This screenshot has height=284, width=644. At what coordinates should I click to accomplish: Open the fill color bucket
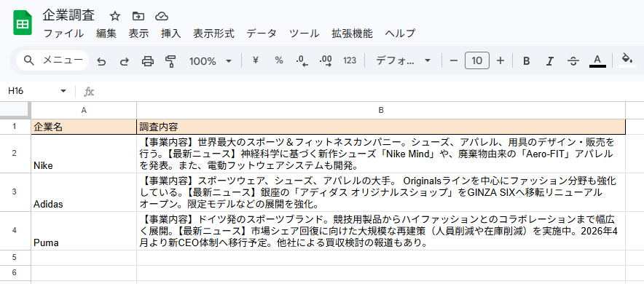627,60
